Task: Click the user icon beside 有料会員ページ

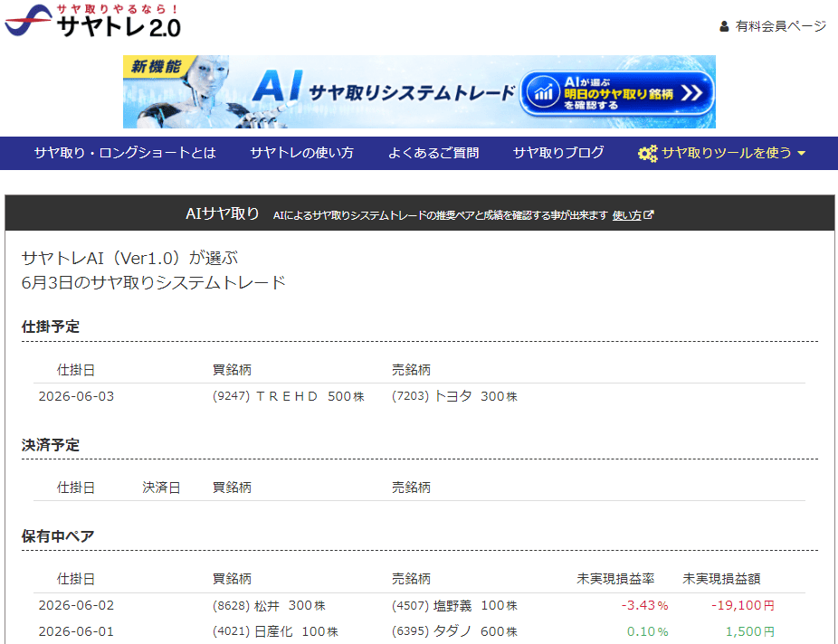Action: pyautogui.click(x=724, y=26)
